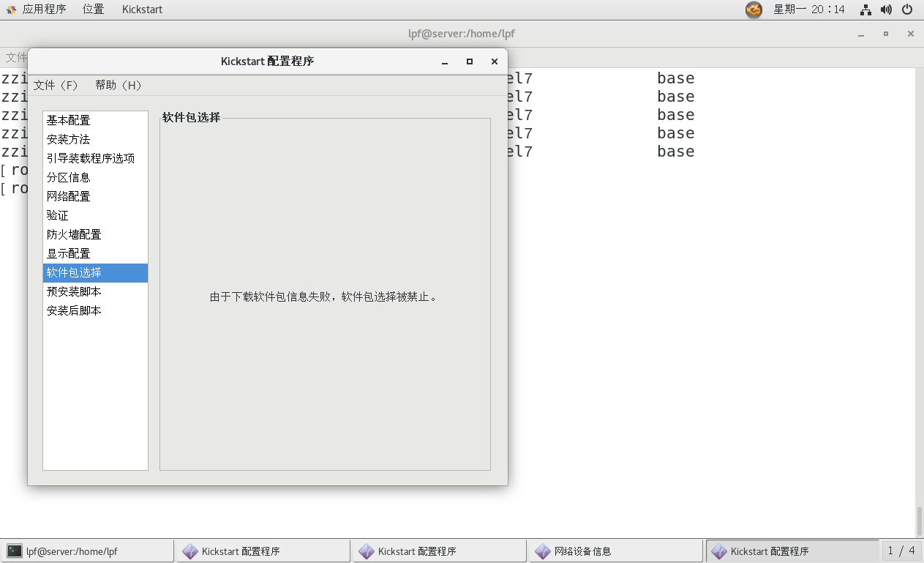Minimize the Kickstart 配置程序 window
Image resolution: width=924 pixels, height=563 pixels.
pyautogui.click(x=445, y=61)
